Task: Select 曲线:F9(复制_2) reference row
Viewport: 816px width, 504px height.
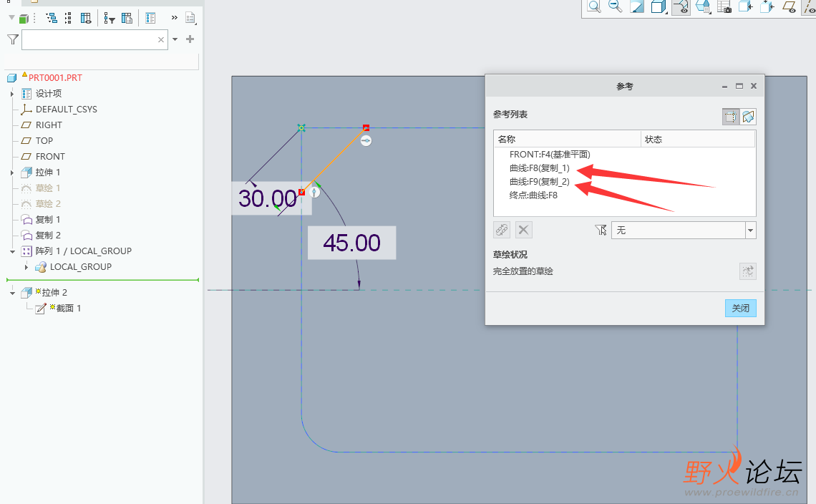Action: pyautogui.click(x=540, y=181)
